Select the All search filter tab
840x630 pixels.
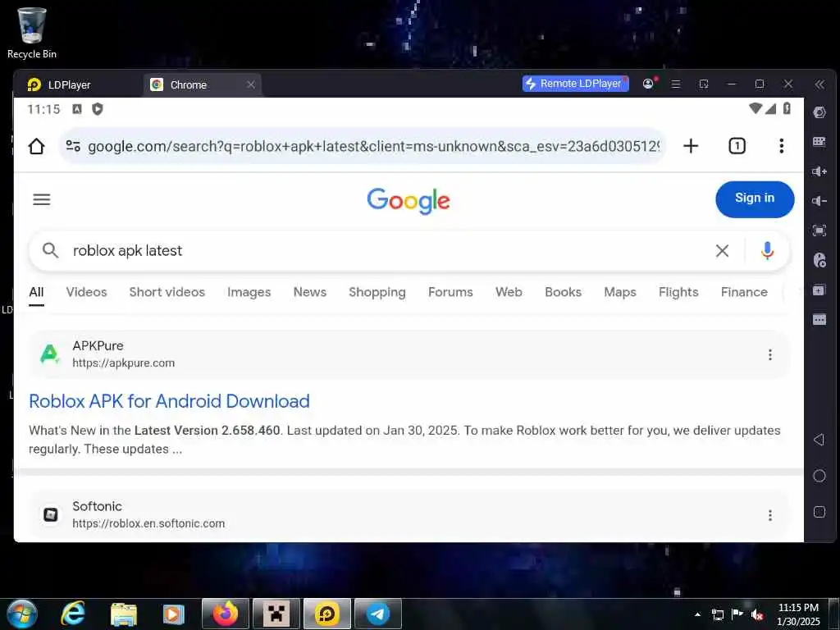click(x=36, y=293)
